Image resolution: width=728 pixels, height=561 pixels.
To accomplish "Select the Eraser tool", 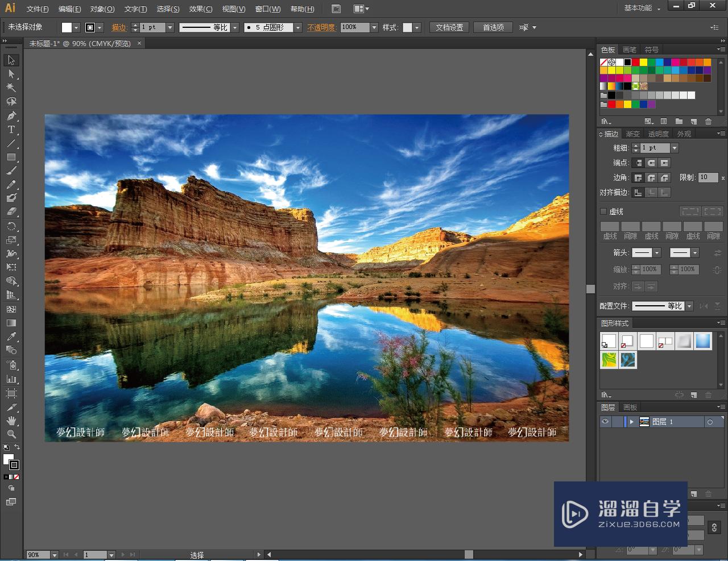I will (x=11, y=211).
